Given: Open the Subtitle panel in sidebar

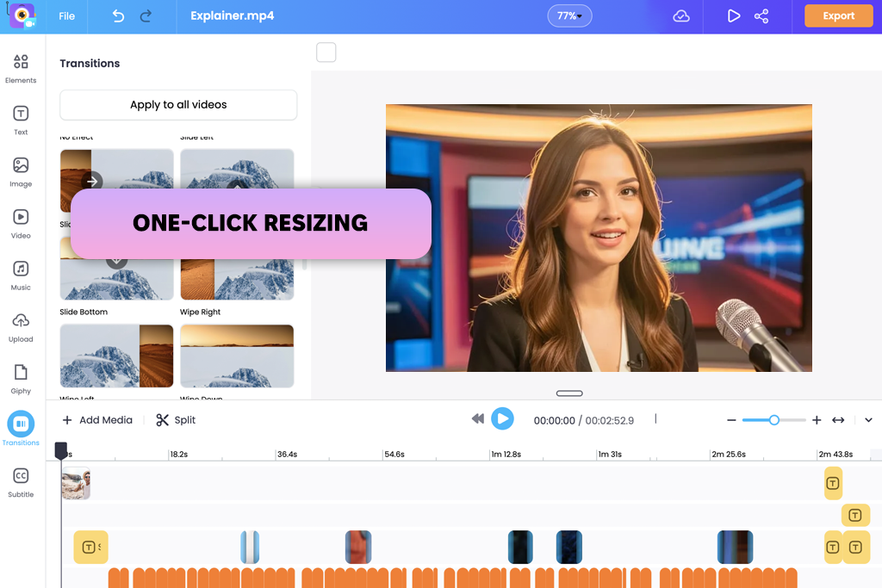Looking at the screenshot, I should 21,482.
